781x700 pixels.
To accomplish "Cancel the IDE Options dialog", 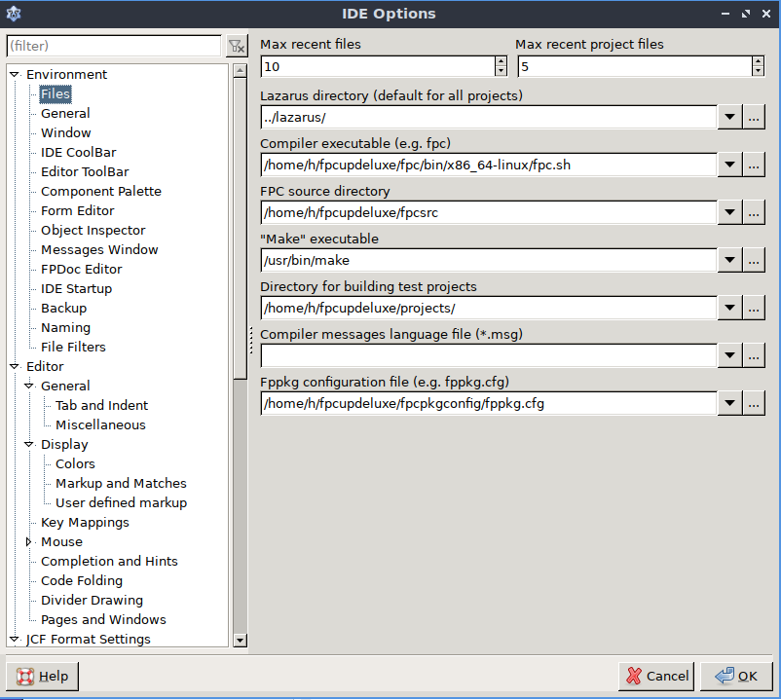I will [655, 676].
